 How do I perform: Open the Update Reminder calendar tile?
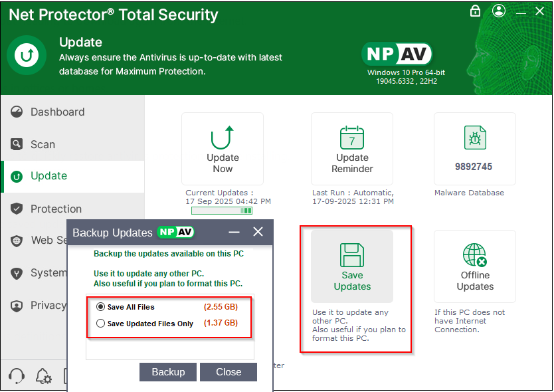pos(352,138)
